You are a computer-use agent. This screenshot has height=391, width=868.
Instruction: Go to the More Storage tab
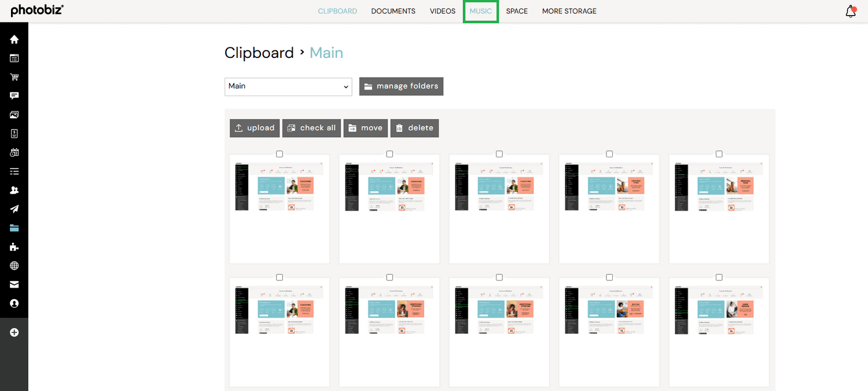569,11
